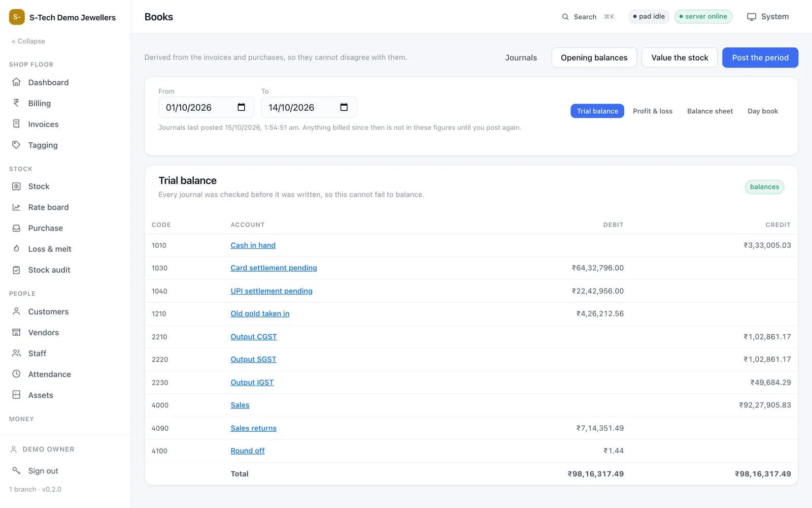Switch to the Balance sheet tab
812x508 pixels.
click(x=710, y=111)
